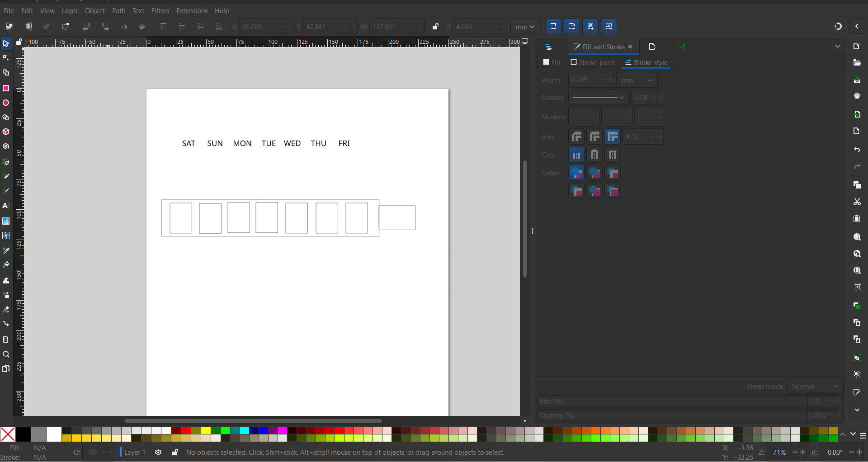The width and height of the screenshot is (868, 462).
Task: Switch to the Stroke paint tab
Action: (592, 62)
